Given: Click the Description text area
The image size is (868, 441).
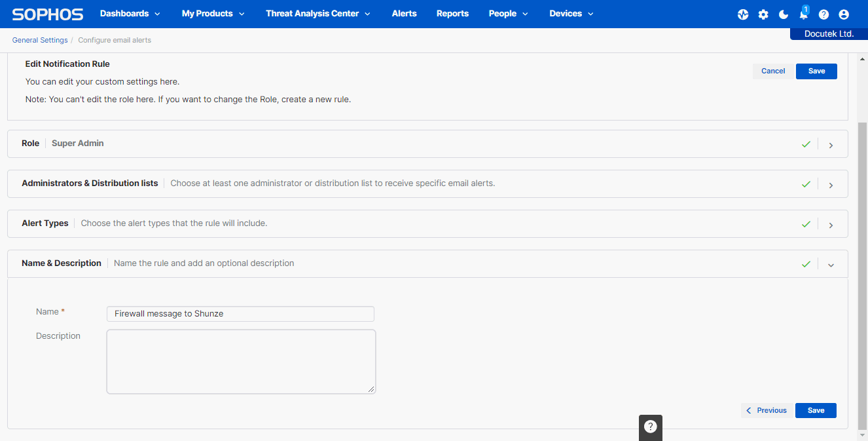Looking at the screenshot, I should coord(241,362).
